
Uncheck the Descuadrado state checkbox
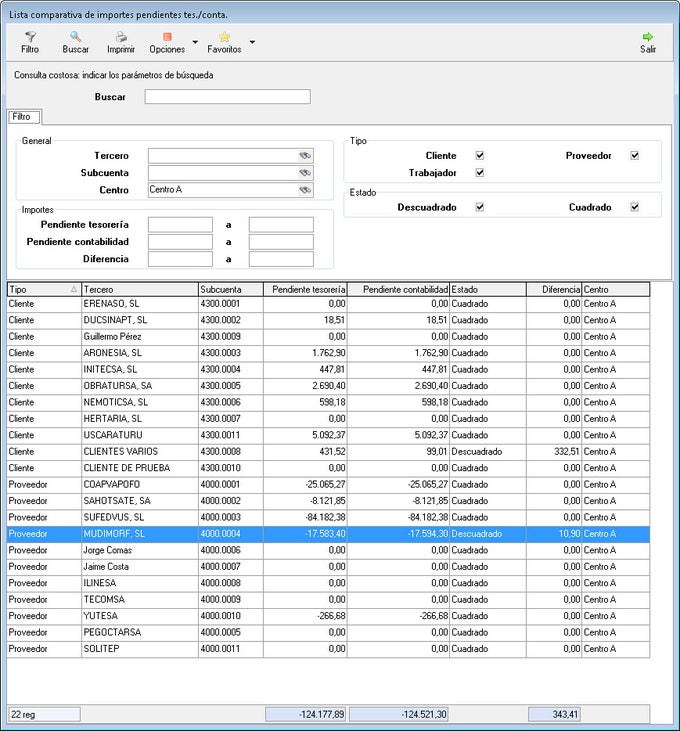click(x=480, y=207)
